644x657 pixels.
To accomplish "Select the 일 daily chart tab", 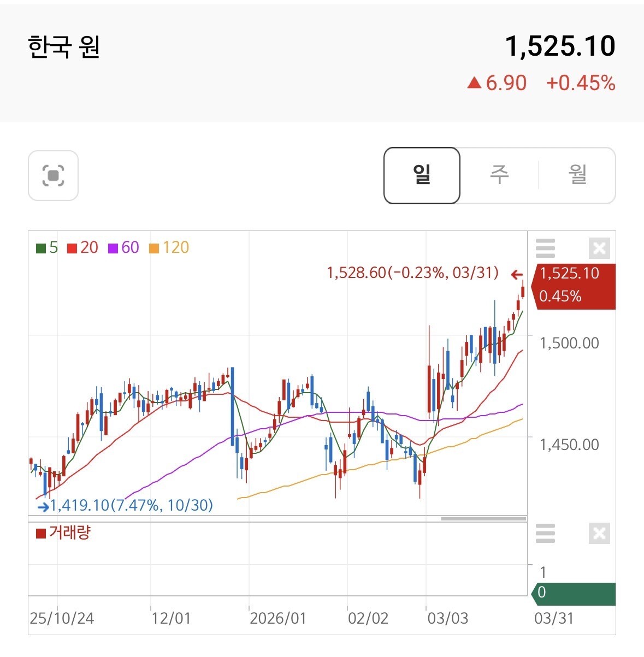I will (422, 175).
